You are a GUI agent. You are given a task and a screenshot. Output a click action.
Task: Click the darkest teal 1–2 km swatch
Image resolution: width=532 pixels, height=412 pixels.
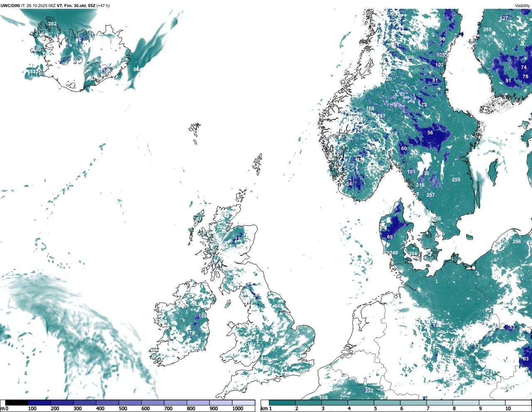(x=282, y=403)
